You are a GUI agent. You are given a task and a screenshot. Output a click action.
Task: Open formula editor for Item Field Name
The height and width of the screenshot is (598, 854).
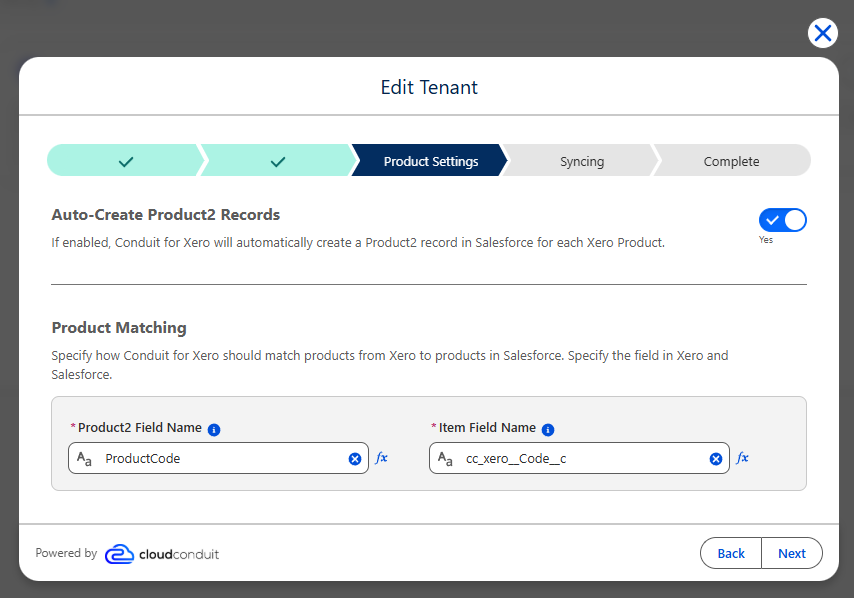coord(742,458)
